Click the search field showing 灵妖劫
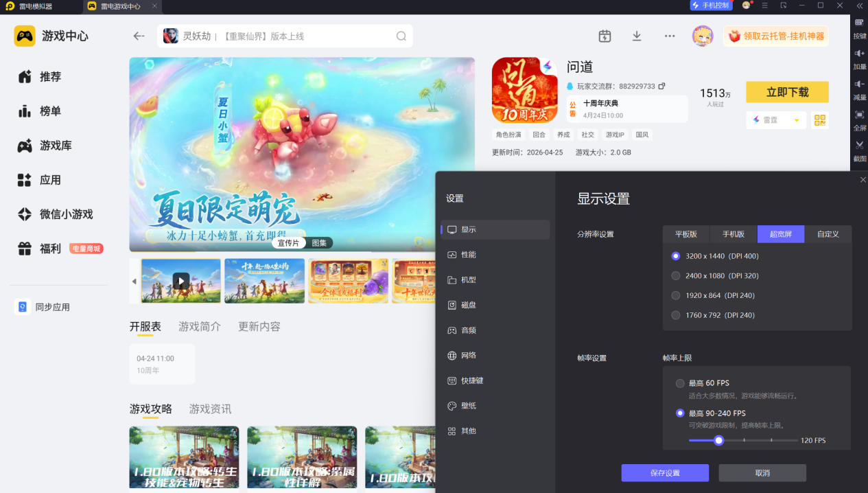This screenshot has width=868, height=493. tap(285, 36)
